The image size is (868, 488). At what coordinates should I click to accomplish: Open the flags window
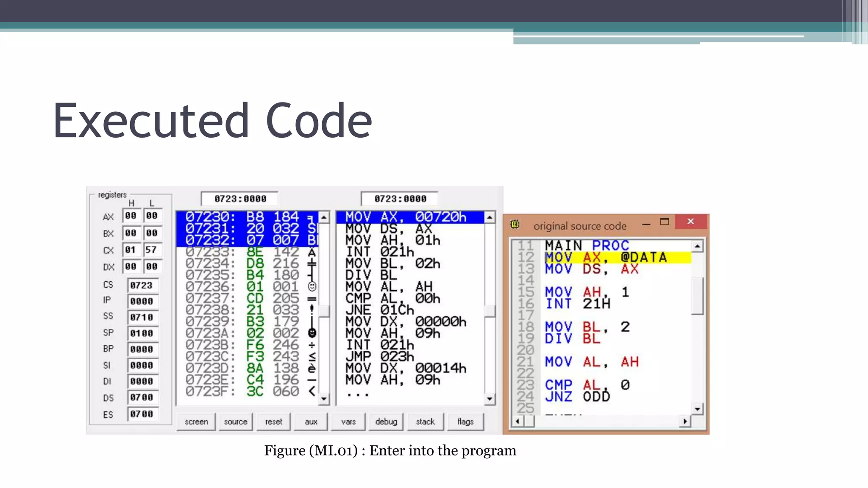click(465, 421)
